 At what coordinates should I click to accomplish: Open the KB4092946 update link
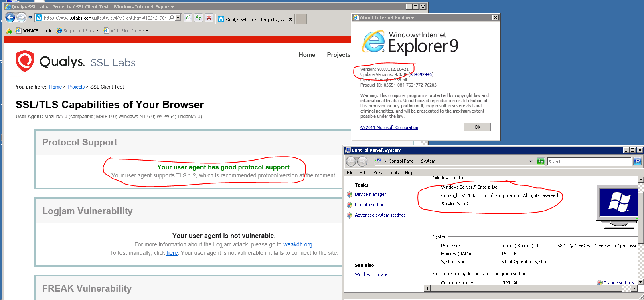tap(421, 74)
